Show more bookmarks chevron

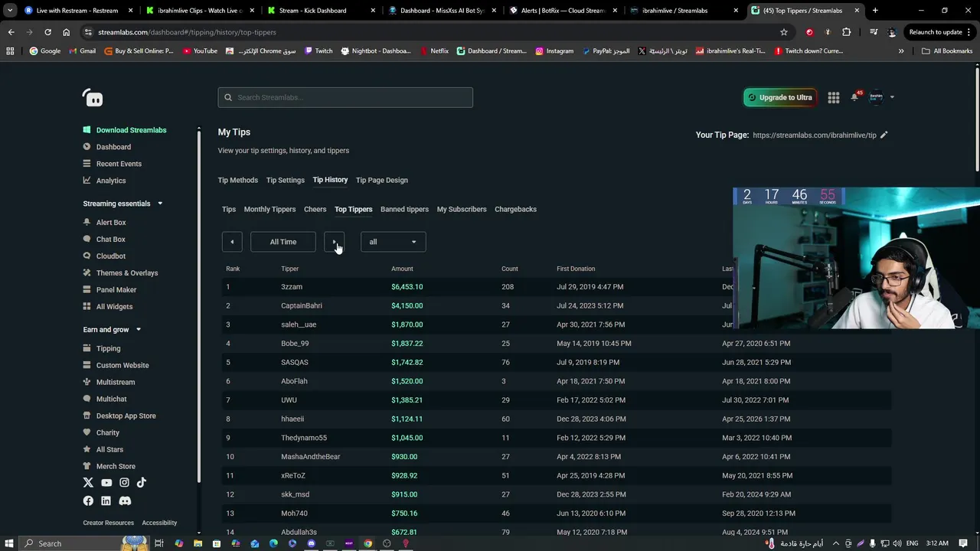tap(901, 51)
